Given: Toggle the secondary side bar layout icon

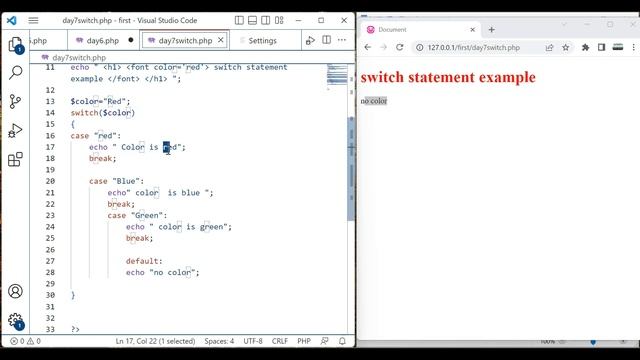Looking at the screenshot, I should tap(266, 20).
